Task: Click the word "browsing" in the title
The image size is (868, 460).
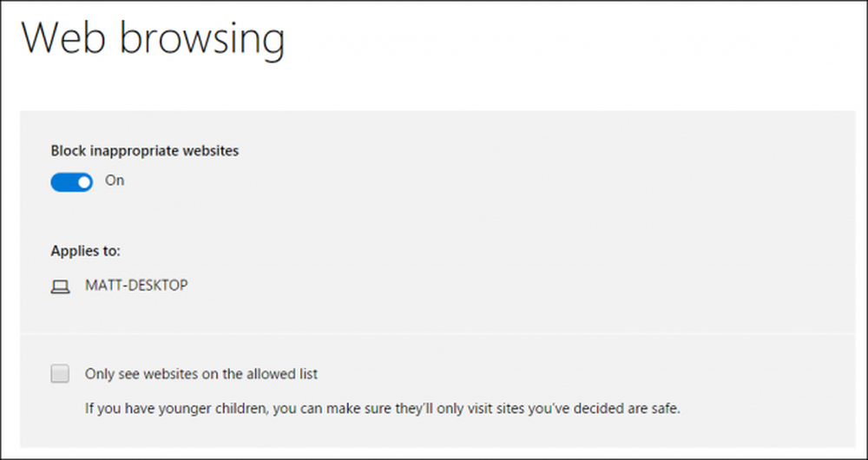Action: [x=202, y=39]
